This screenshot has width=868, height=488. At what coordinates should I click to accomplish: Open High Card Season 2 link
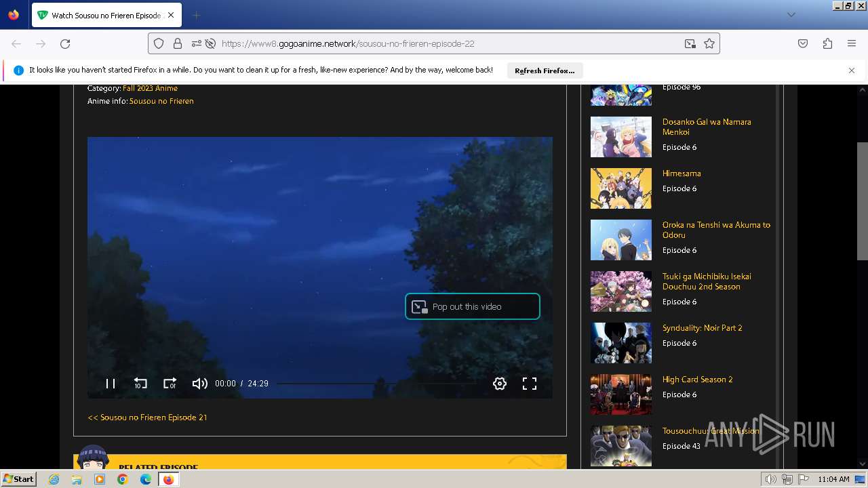[697, 380]
